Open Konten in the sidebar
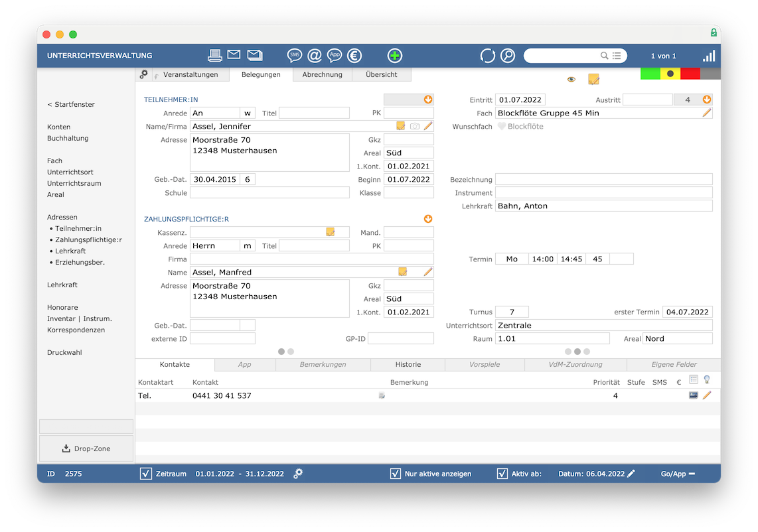The image size is (758, 532). pyautogui.click(x=59, y=127)
